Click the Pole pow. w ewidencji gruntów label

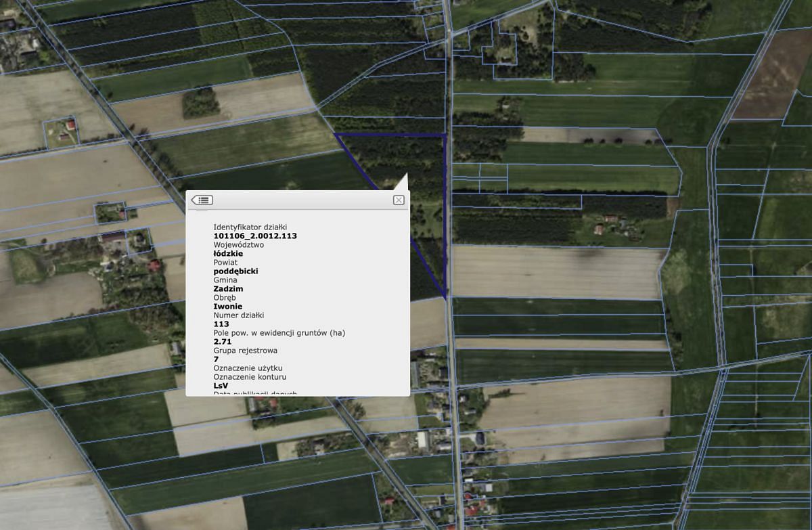[279, 333]
